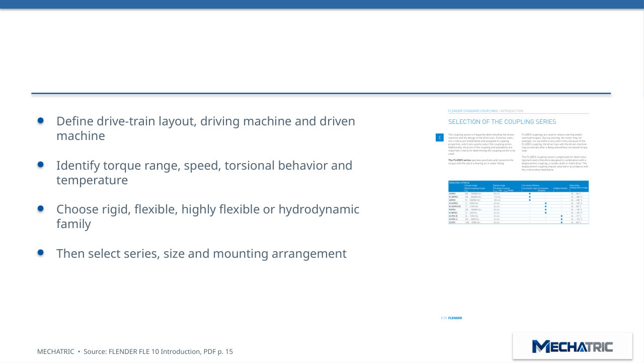Select bullet 'Then select series, size and mounting arrangement'

(x=201, y=254)
